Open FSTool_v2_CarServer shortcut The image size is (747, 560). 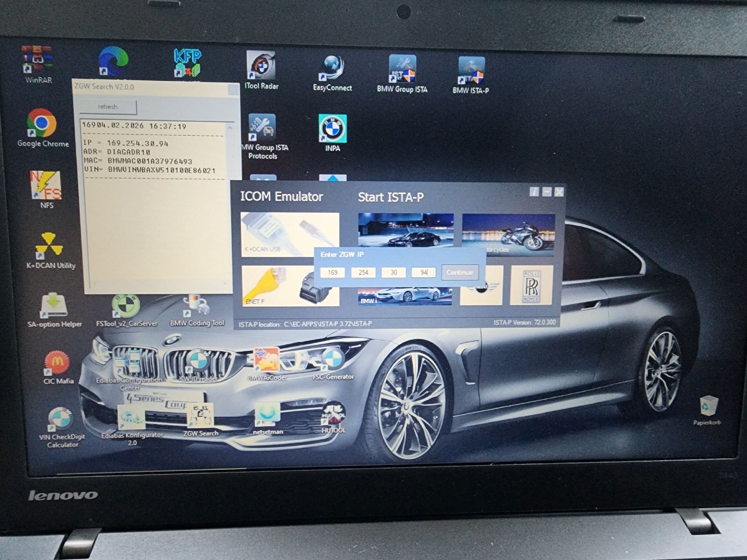(x=126, y=311)
